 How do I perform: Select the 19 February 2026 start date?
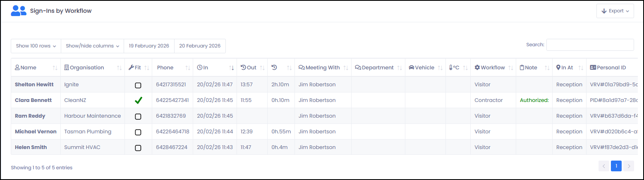click(149, 46)
